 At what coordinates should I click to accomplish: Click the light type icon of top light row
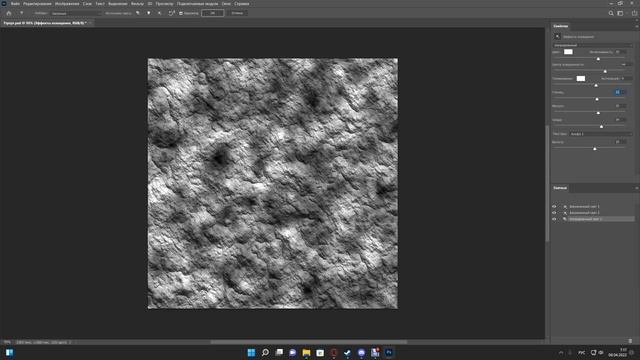tap(565, 207)
